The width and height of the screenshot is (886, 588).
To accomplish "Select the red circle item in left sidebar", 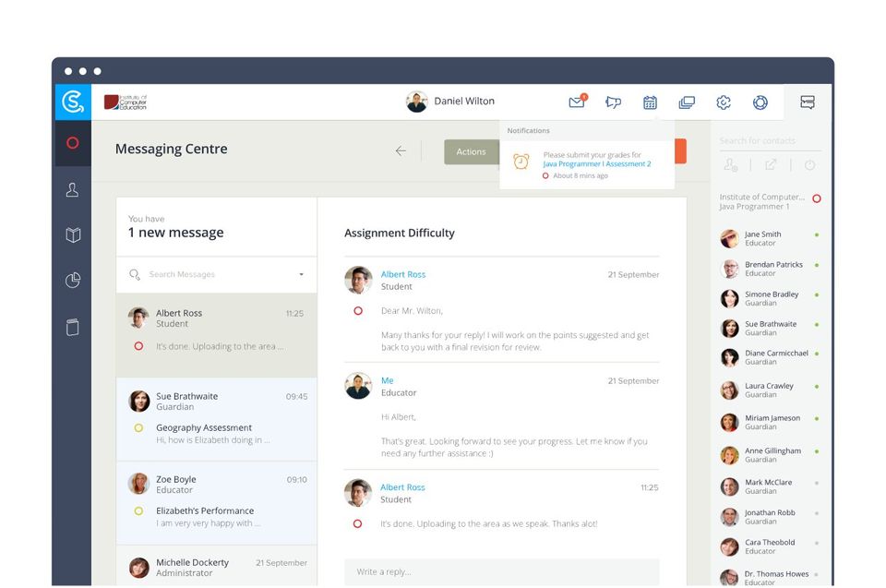I will click(73, 143).
